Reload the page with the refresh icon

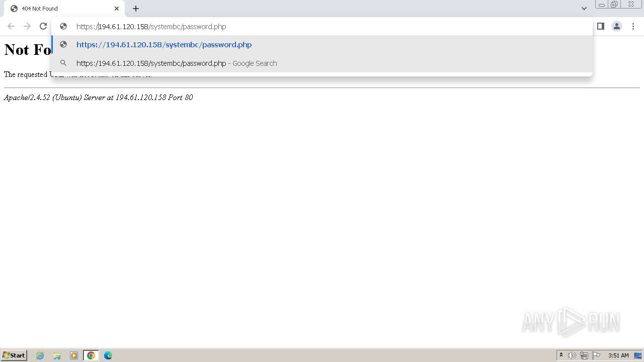pyautogui.click(x=43, y=26)
